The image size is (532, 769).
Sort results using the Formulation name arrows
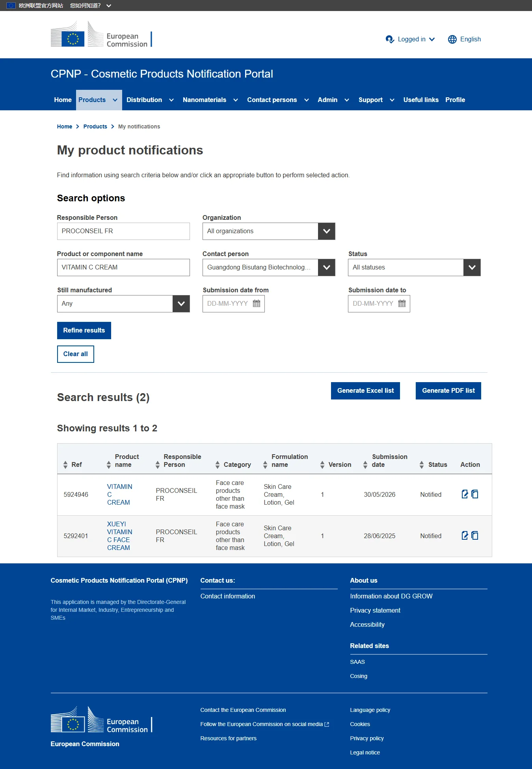point(265,465)
